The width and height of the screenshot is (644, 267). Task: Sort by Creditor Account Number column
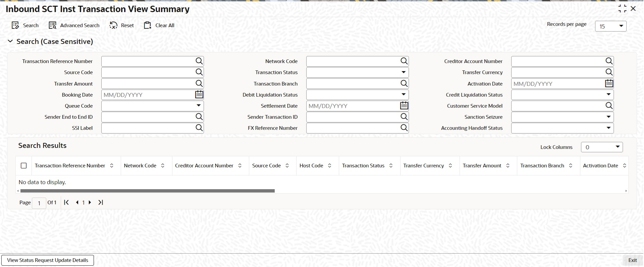[240, 166]
